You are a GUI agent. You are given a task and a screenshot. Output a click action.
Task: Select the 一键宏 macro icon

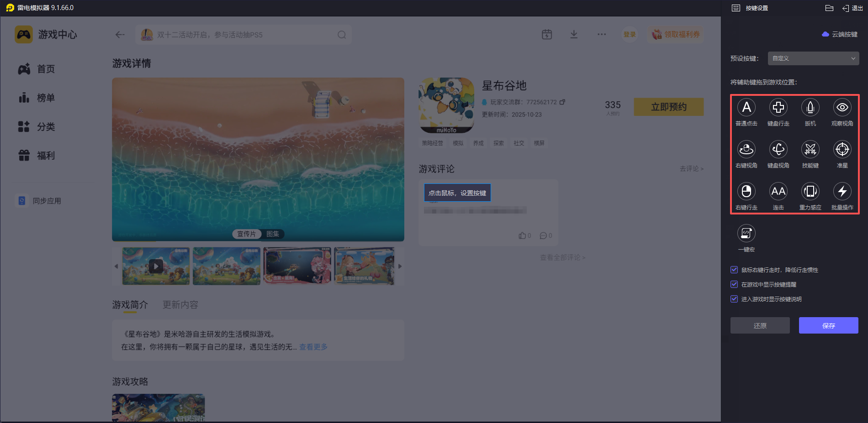point(746,234)
